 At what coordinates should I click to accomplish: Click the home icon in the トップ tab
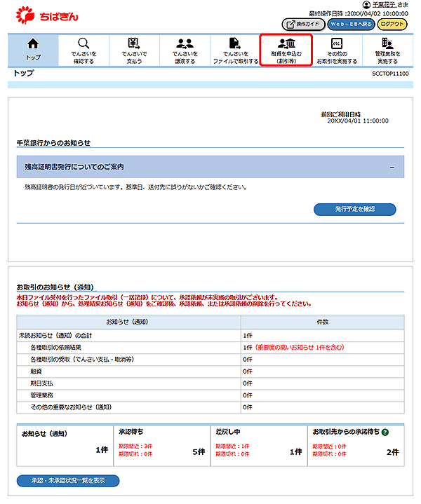pos(33,43)
